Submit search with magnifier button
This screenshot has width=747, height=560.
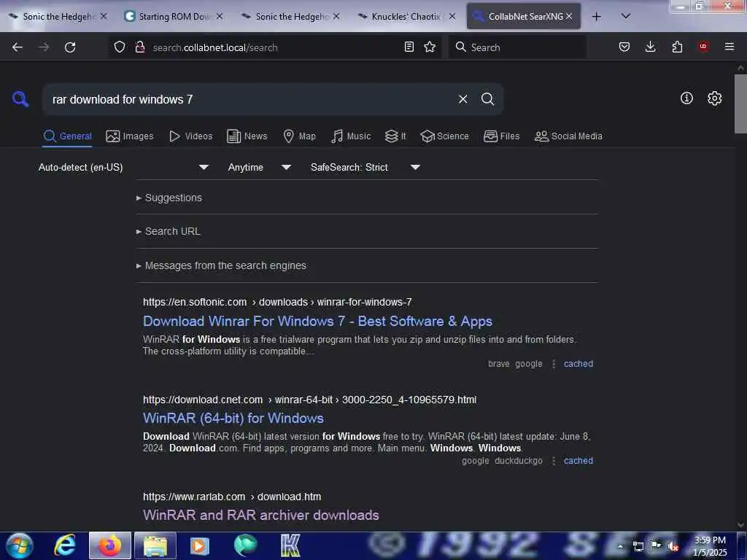[487, 99]
